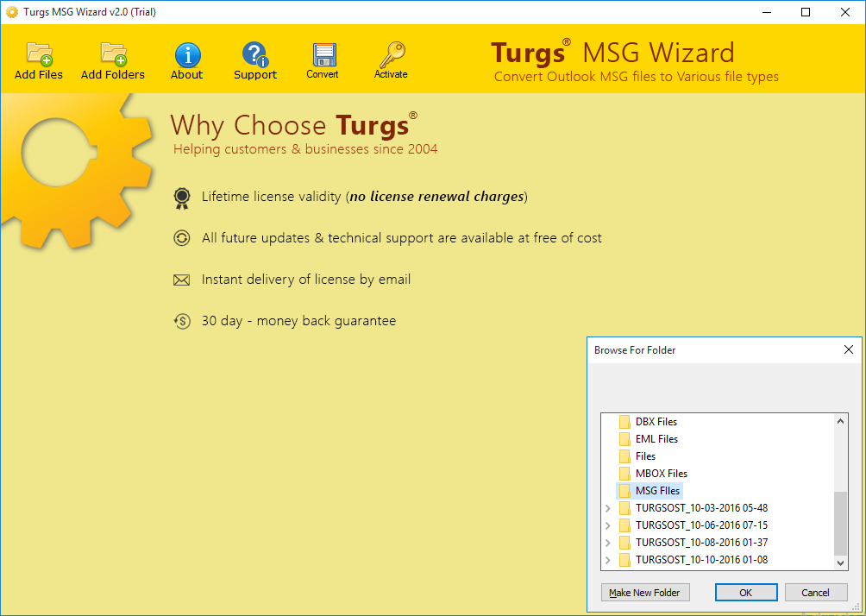The image size is (866, 616).
Task: Click '30 day - money back guarantee' text
Action: click(x=298, y=321)
